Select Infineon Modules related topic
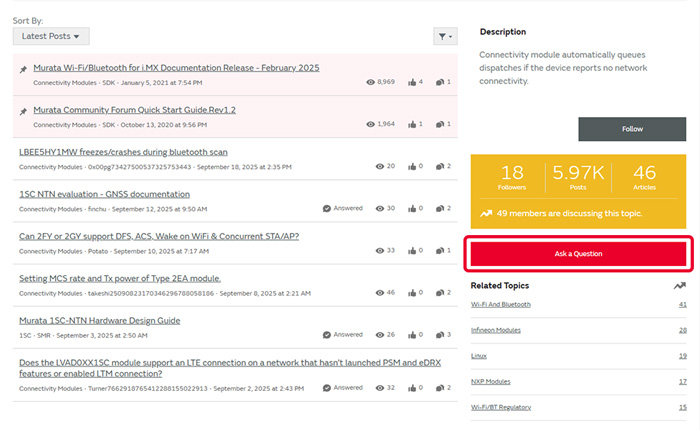Viewport: 700px width, 430px height. coord(496,330)
